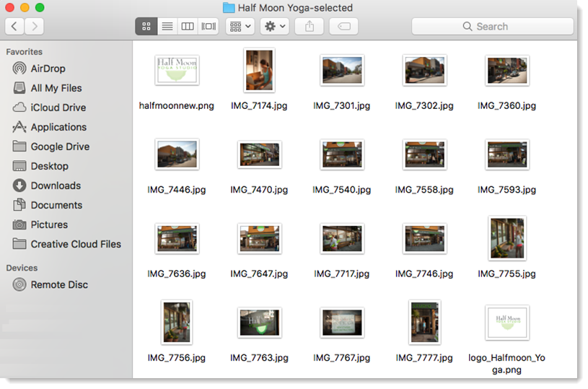
Task: Select the IMG_7302.jpg thumbnail
Action: pyautogui.click(x=424, y=70)
